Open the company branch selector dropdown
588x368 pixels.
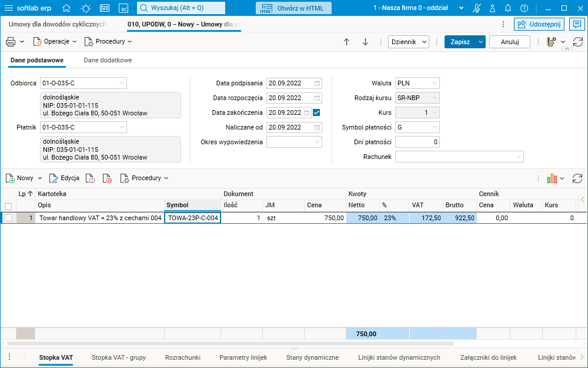point(461,8)
